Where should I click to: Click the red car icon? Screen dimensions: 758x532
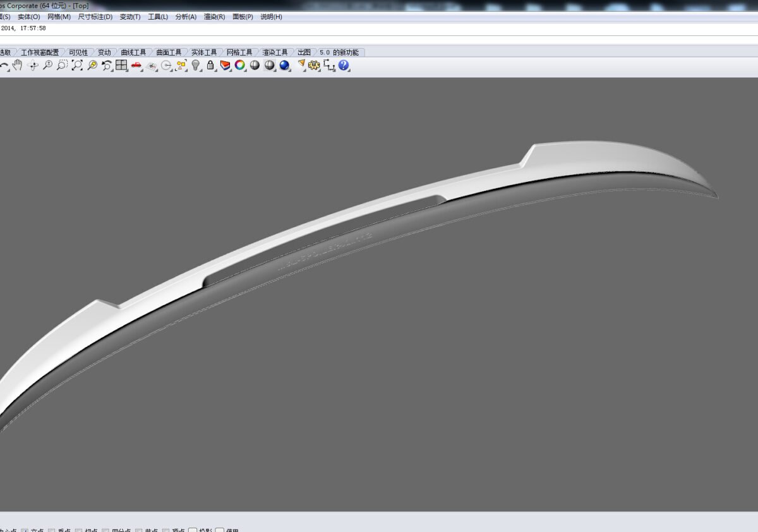point(136,65)
